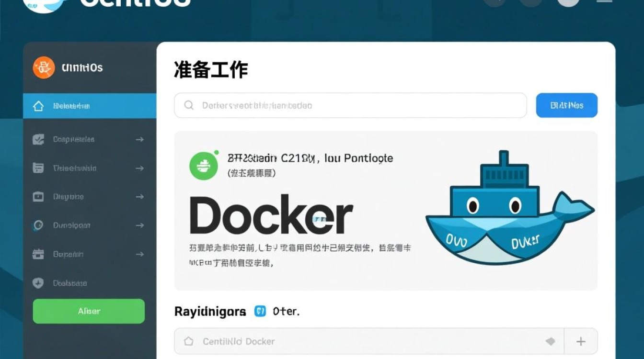Click the checkmark icon in sidebar
The image size is (644, 359).
tap(38, 139)
